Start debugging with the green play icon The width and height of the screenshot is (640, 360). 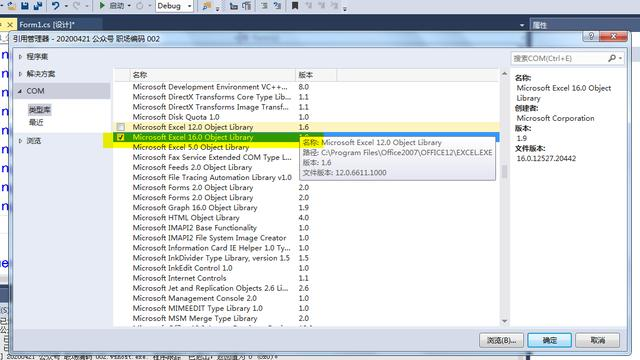point(102,6)
